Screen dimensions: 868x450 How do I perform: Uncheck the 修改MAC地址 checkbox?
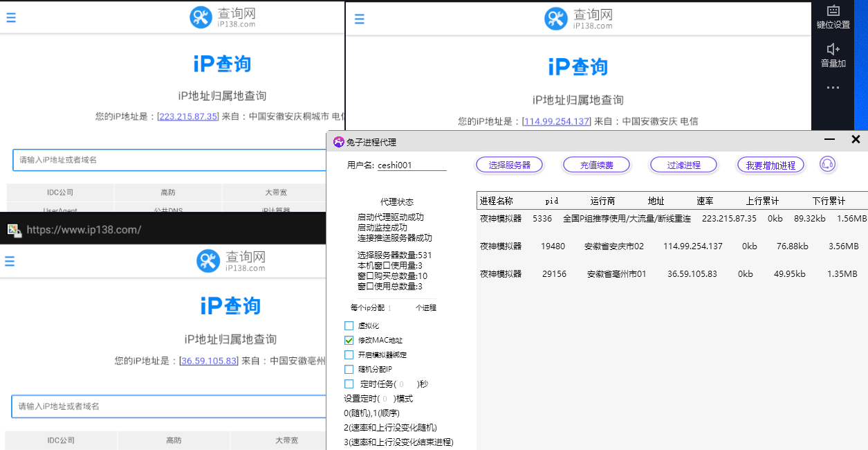pos(349,340)
